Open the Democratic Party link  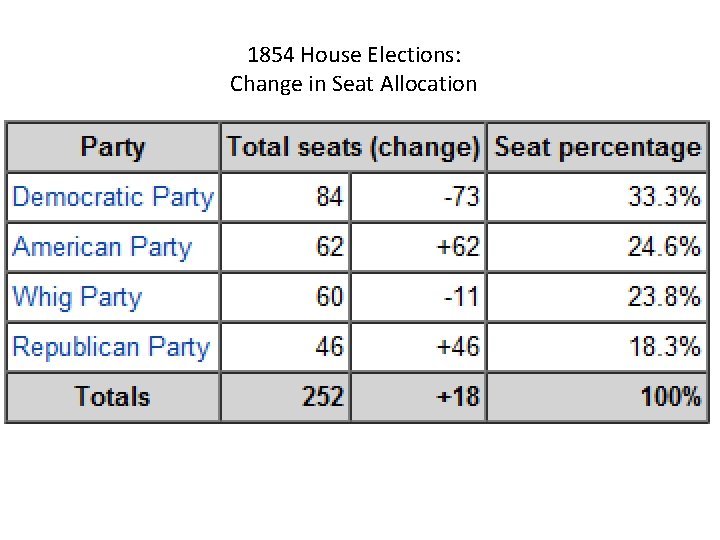113,197
